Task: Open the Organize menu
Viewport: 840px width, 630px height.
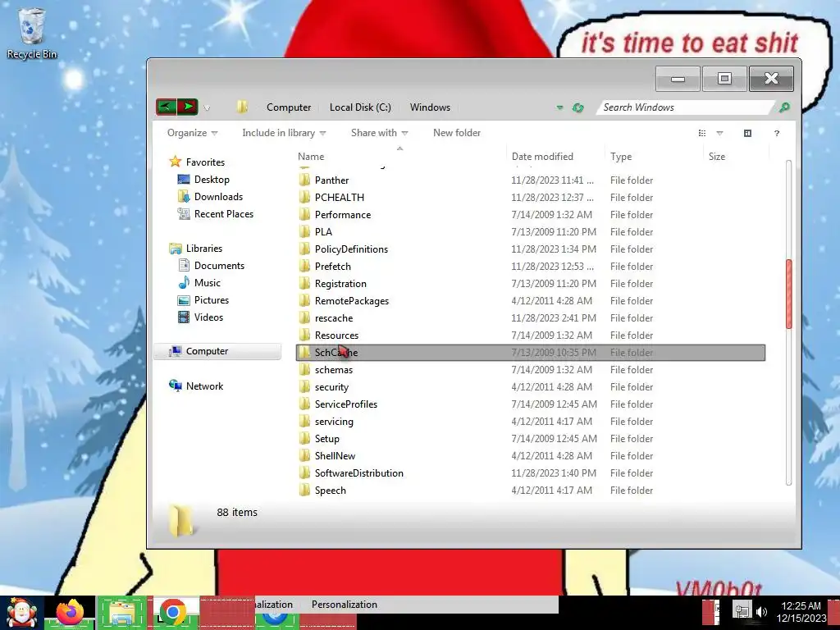Action: click(192, 133)
